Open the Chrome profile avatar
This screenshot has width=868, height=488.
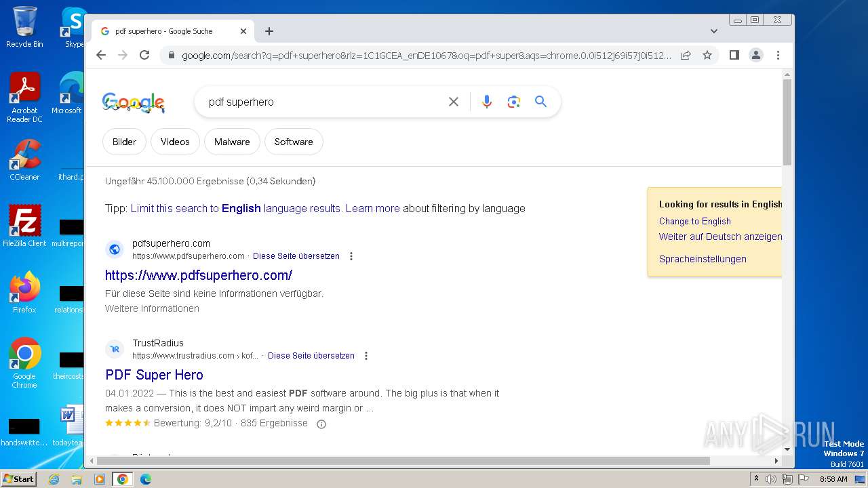pyautogui.click(x=756, y=55)
